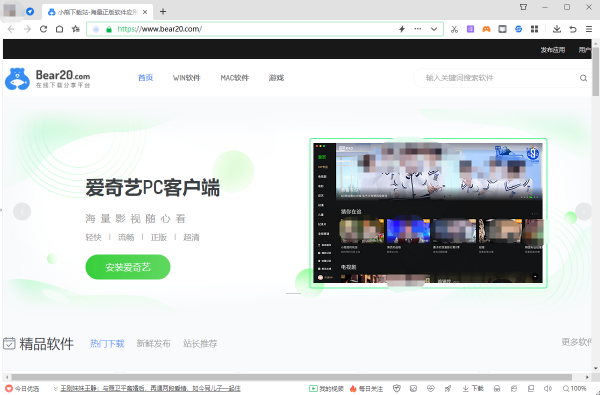
Task: Open the orange gamepad games icon
Action: point(486,29)
